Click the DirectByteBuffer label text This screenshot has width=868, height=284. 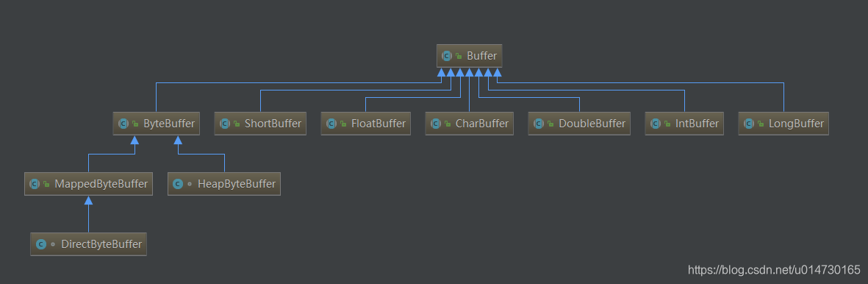(101, 244)
